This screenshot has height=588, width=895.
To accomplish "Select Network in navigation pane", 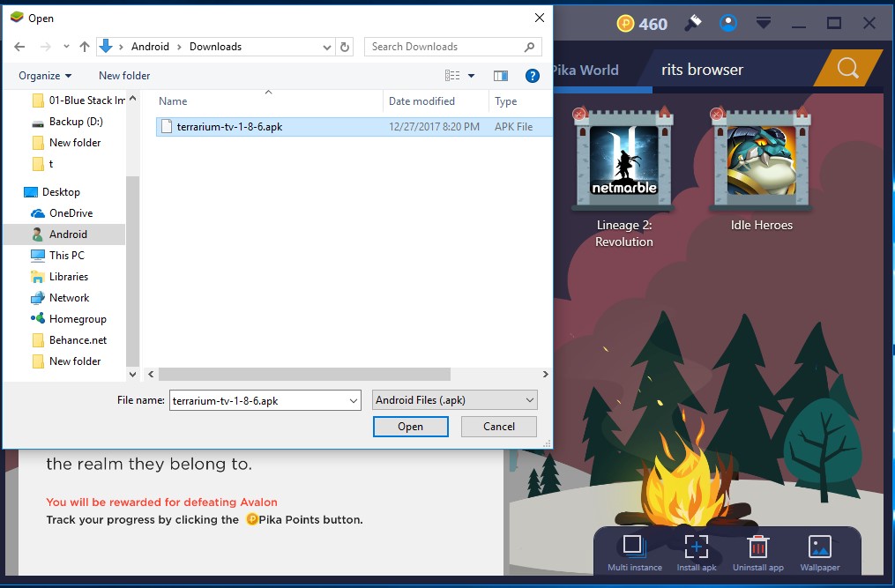I will (60, 298).
